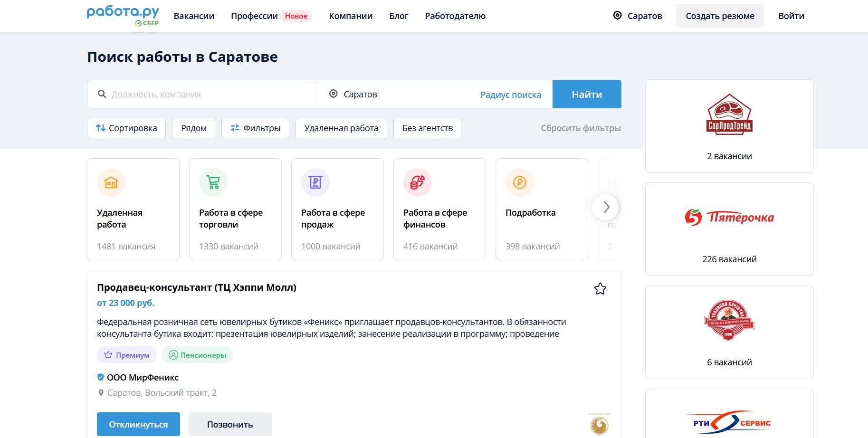Viewport: 868px width, 438px height.
Task: Click the Найти button
Action: [x=587, y=94]
